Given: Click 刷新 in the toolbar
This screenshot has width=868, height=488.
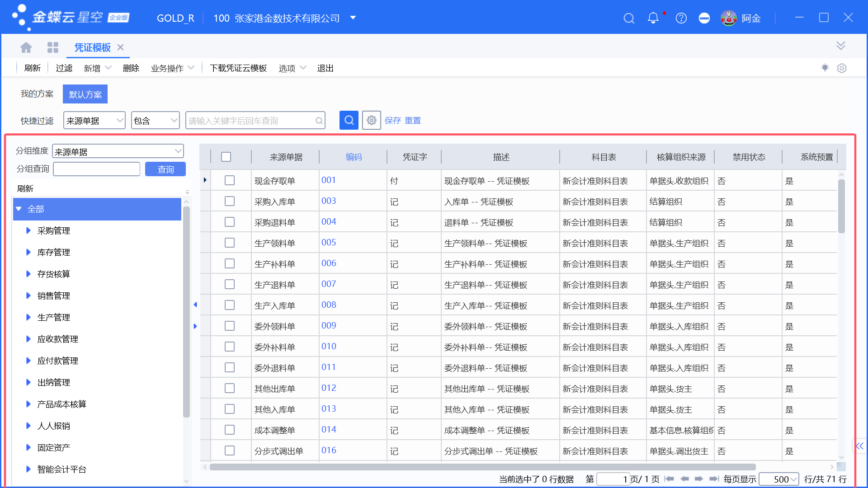Looking at the screenshot, I should tap(33, 68).
